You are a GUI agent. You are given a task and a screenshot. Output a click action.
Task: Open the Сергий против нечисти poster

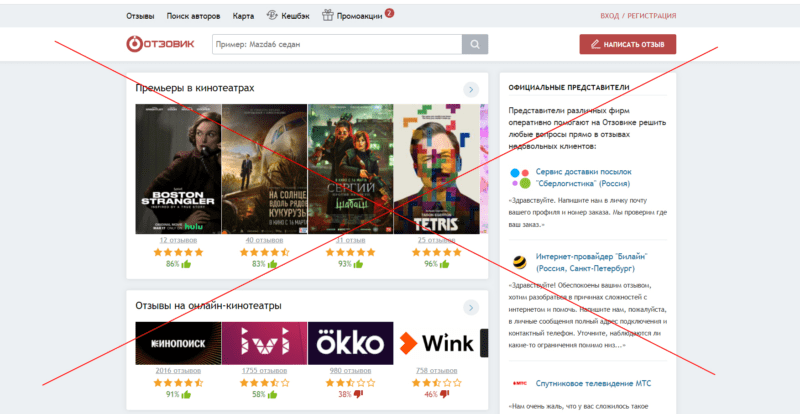point(351,169)
